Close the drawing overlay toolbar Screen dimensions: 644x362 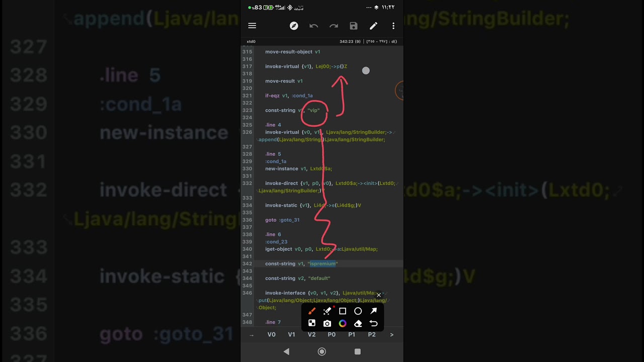[379, 295]
